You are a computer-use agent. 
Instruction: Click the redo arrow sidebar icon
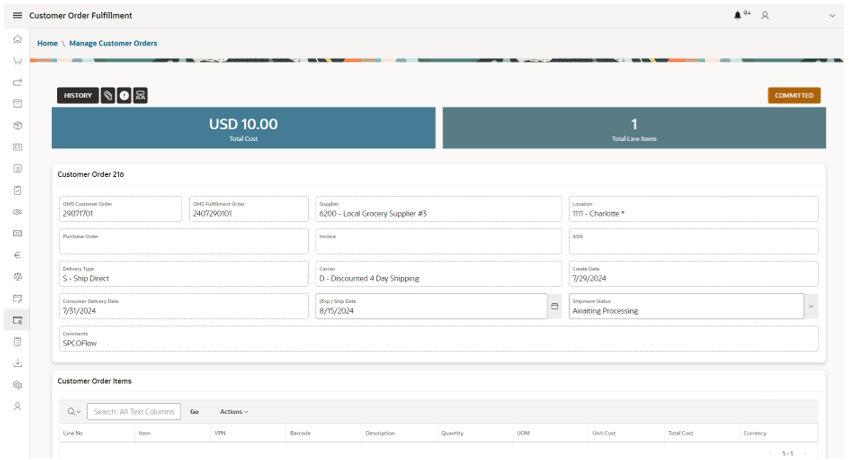tap(17, 82)
